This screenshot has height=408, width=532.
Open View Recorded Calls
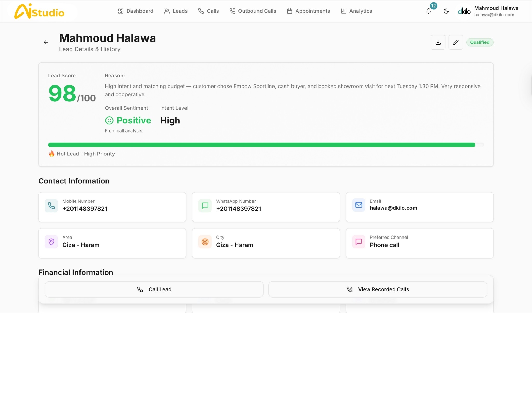377,289
